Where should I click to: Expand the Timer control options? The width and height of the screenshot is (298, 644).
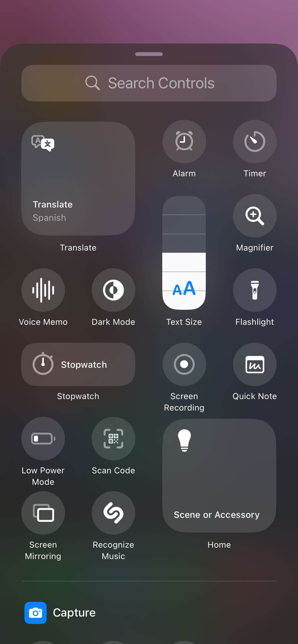(x=254, y=141)
